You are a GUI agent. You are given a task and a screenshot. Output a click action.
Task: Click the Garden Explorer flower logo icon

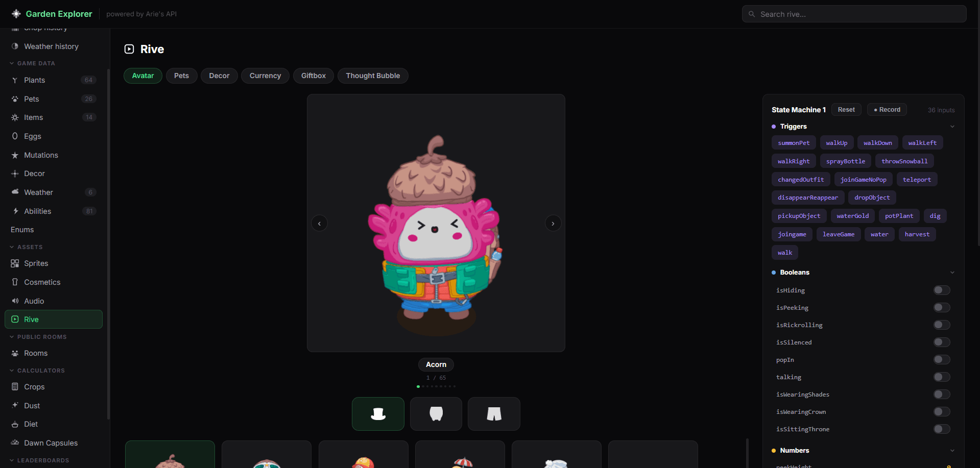16,14
